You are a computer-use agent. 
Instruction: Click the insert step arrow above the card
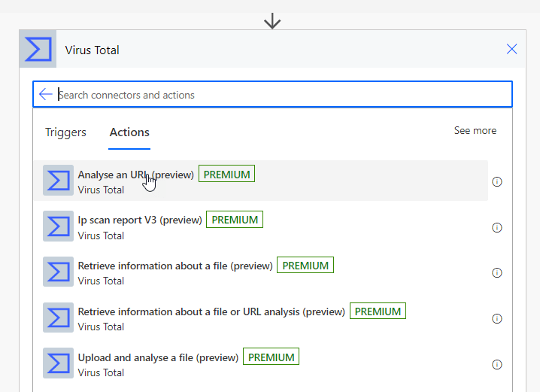pyautogui.click(x=272, y=21)
